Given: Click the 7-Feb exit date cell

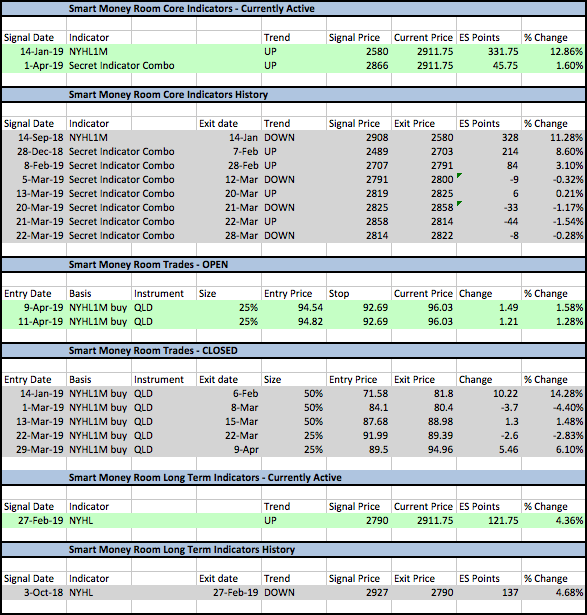Looking at the screenshot, I should coord(245,151).
